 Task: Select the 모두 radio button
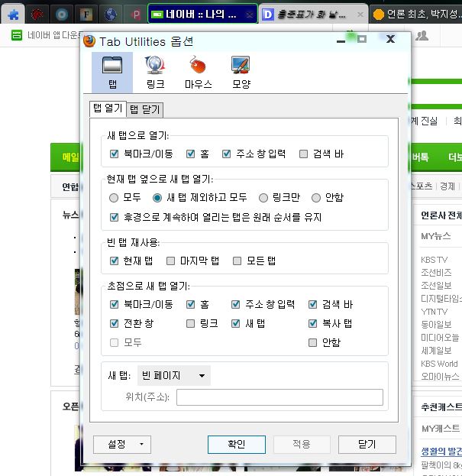(114, 198)
